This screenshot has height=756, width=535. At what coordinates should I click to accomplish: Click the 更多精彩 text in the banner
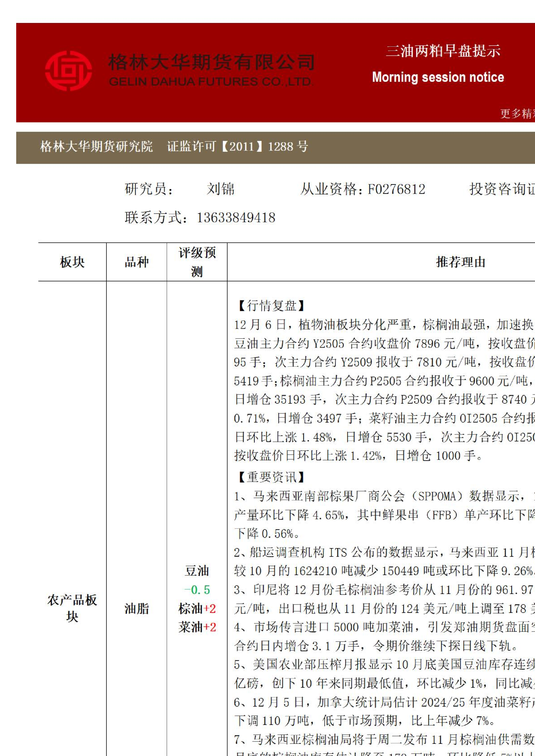click(517, 113)
